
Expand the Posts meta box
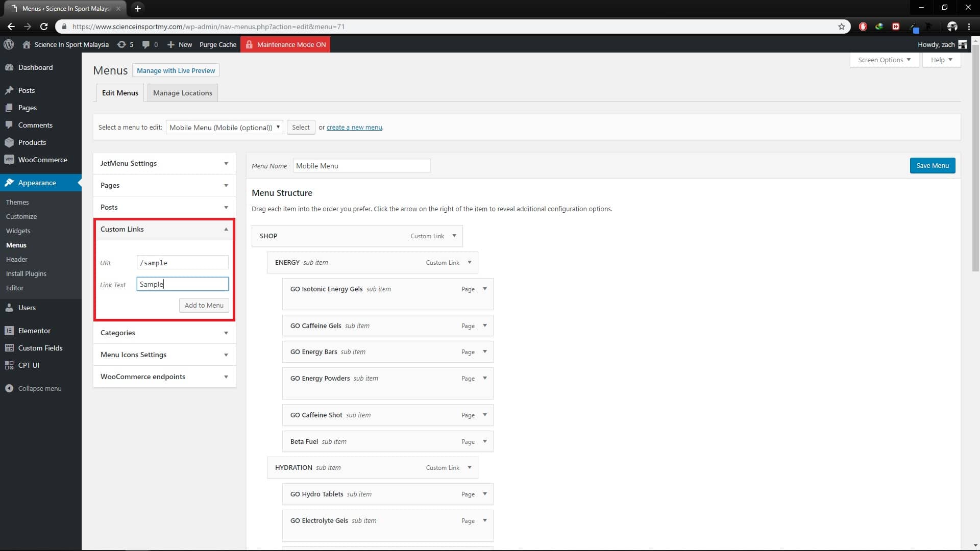[x=226, y=207]
